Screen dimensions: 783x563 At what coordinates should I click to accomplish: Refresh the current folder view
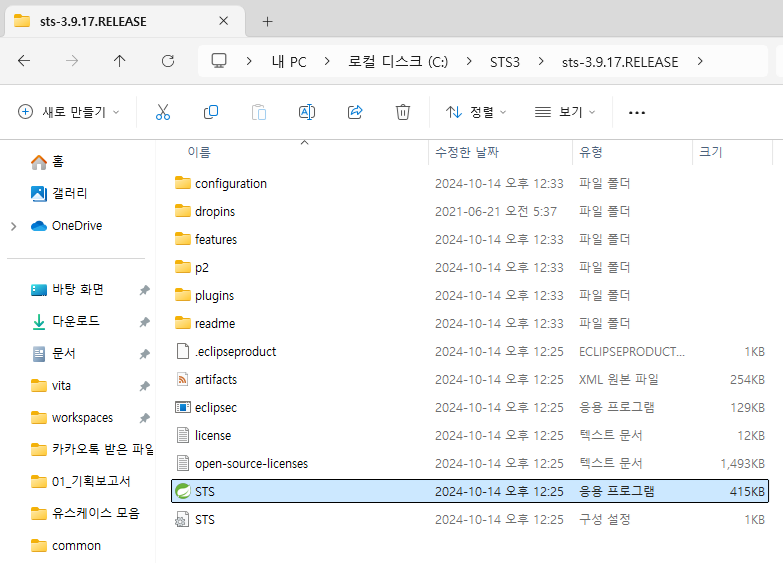[168, 61]
